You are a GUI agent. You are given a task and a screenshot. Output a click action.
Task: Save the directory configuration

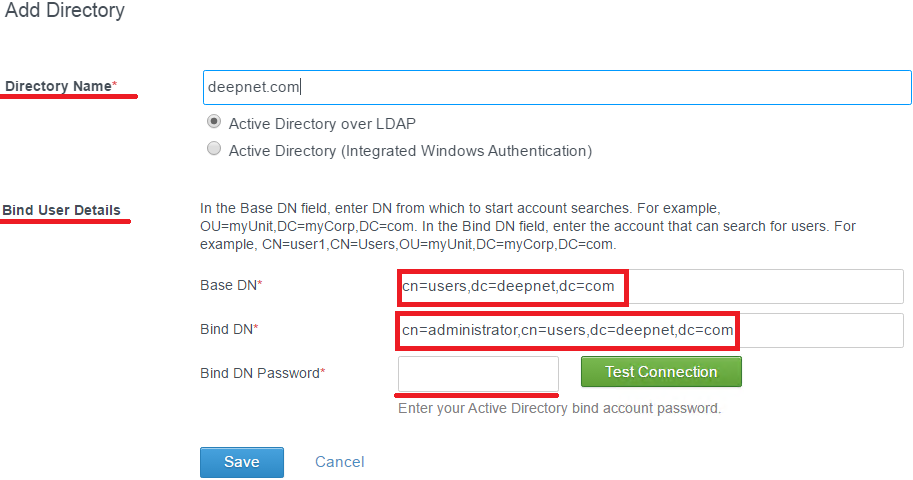[242, 462]
